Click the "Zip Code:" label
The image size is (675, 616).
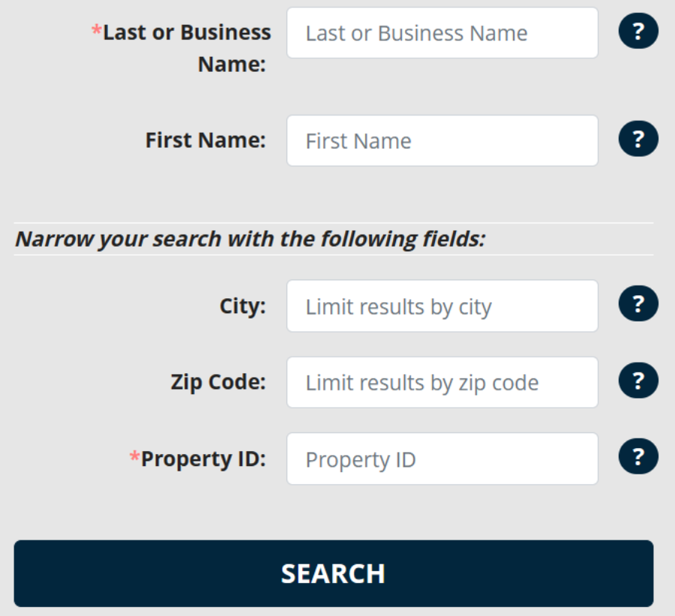click(x=217, y=382)
